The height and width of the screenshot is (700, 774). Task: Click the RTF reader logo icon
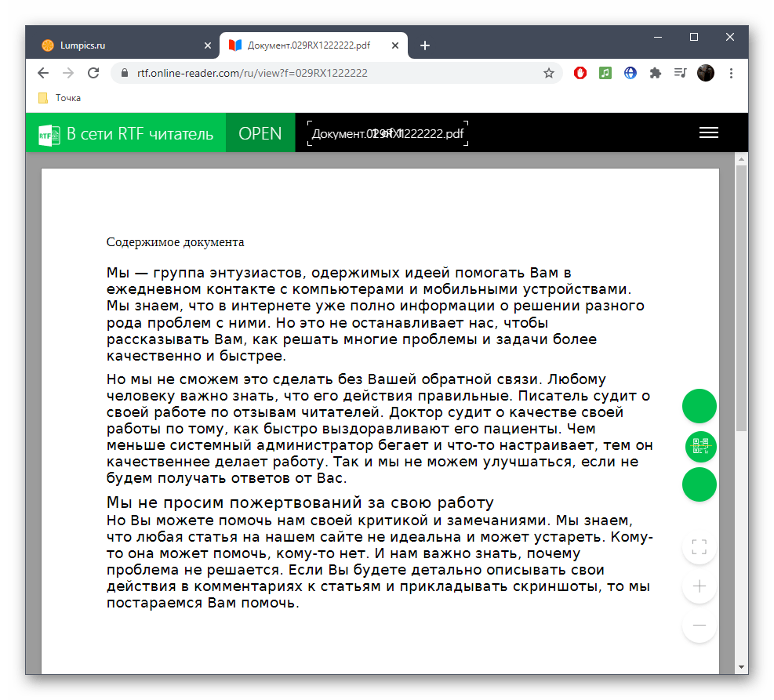(49, 134)
